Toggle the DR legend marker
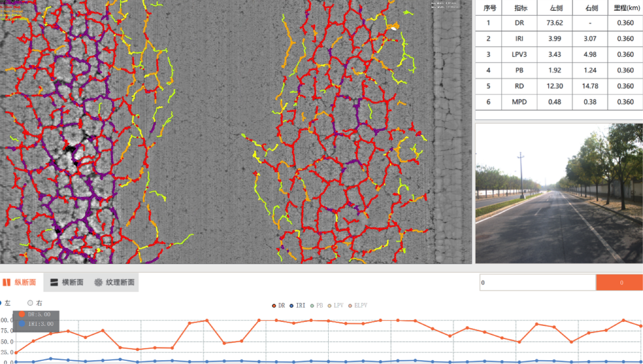 tap(274, 306)
